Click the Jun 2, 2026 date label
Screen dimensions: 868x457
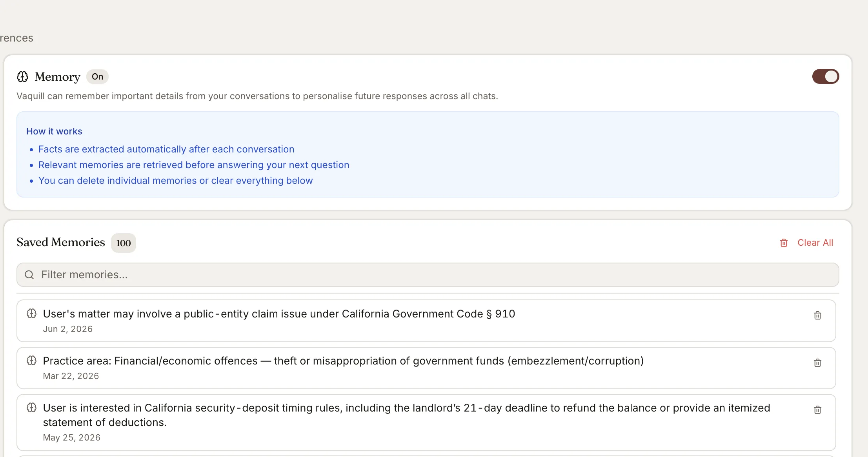68,329
